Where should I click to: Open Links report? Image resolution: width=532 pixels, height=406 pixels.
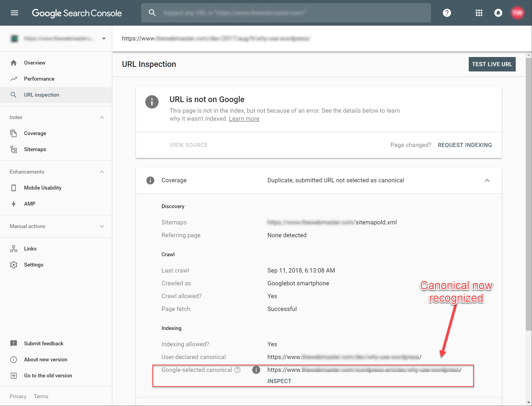click(x=56, y=249)
